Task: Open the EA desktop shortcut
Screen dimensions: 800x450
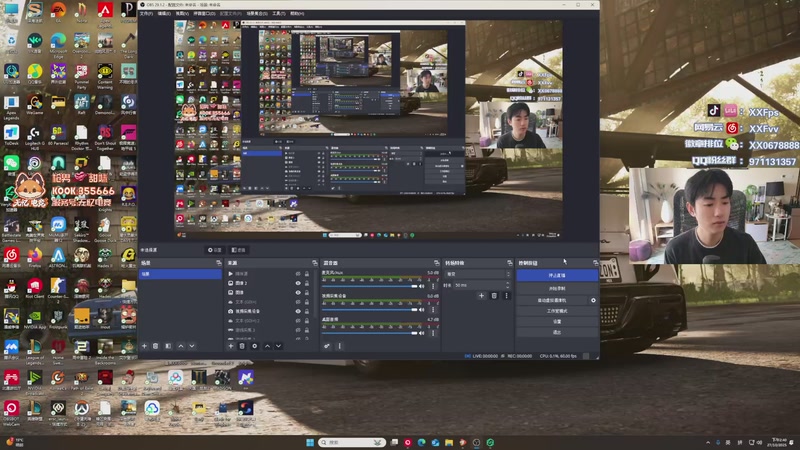Action: (x=58, y=12)
